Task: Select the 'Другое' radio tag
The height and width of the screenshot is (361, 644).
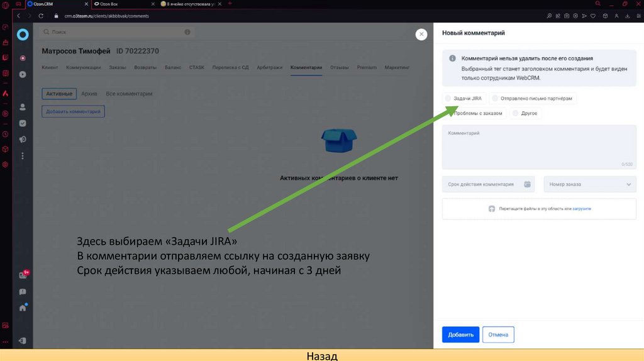Action: (x=525, y=113)
